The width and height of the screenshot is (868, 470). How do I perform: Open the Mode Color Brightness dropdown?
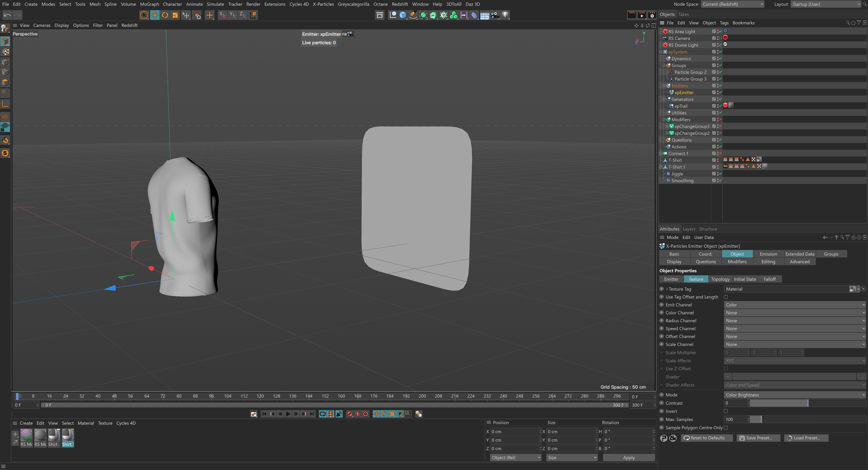pyautogui.click(x=795, y=395)
